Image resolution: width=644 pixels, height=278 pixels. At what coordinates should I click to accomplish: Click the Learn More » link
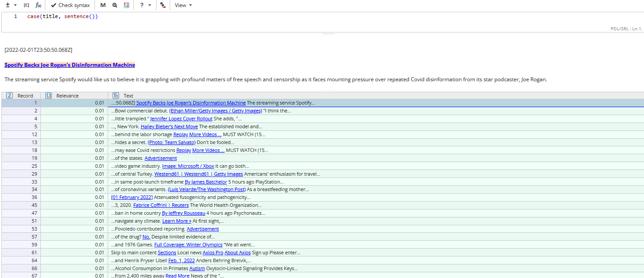pyautogui.click(x=176, y=221)
